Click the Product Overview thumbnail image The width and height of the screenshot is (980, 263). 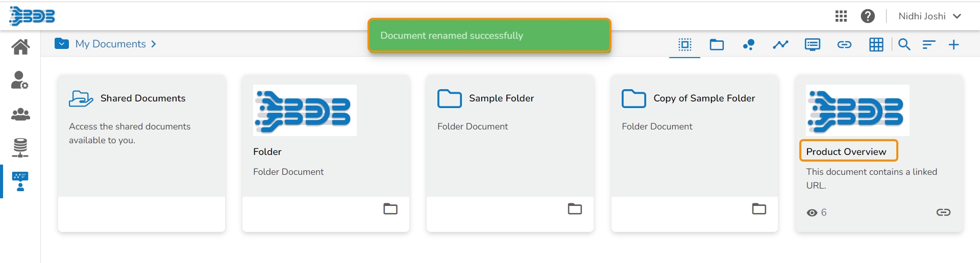pos(857,110)
